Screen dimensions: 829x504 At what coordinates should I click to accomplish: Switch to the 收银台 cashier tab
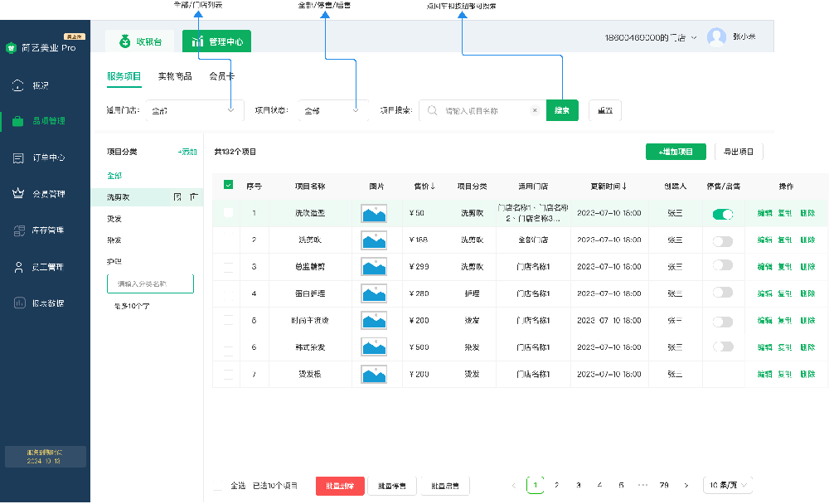click(x=139, y=41)
